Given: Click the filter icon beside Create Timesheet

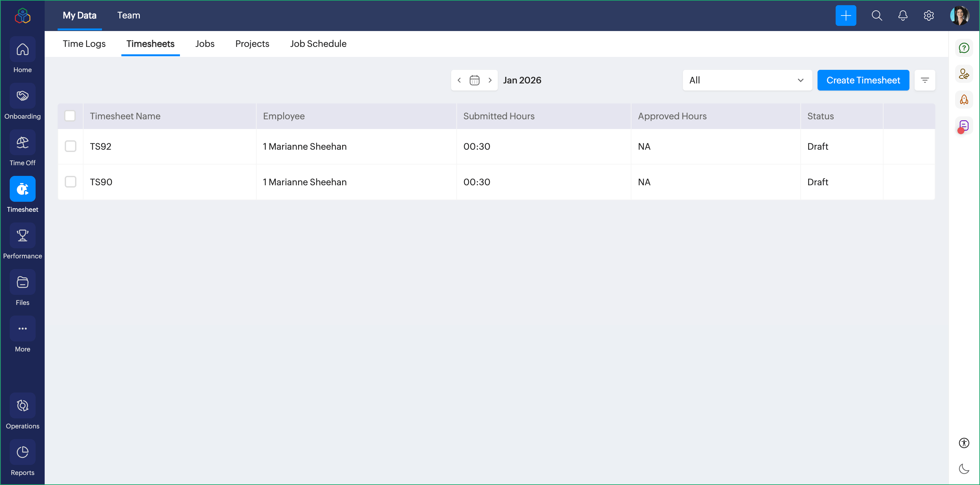Looking at the screenshot, I should [924, 80].
